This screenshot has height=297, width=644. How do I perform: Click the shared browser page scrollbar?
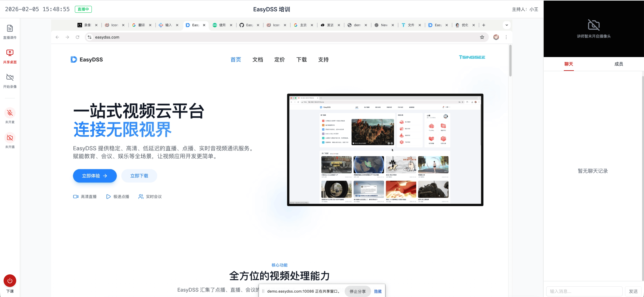510,60
